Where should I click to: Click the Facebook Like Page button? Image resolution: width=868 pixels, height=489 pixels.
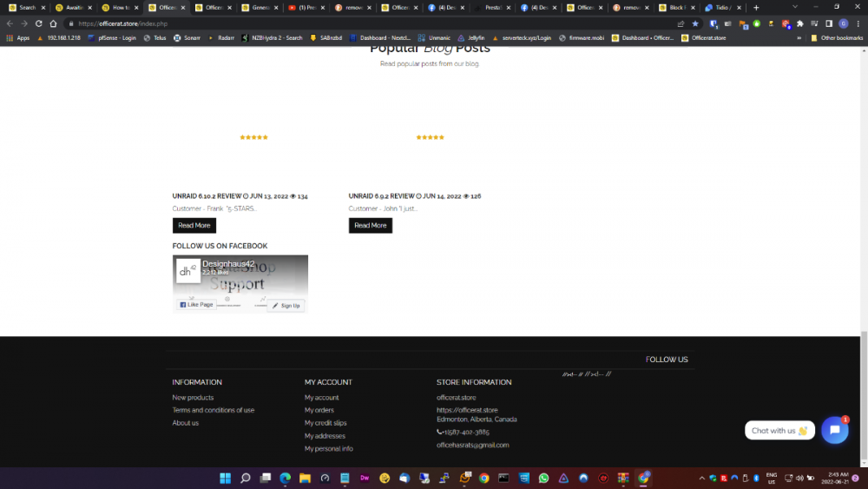click(196, 305)
